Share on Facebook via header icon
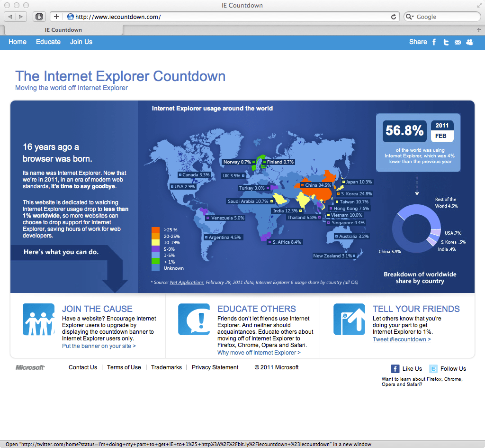Screen dimensions: 485x448 pos(434,42)
